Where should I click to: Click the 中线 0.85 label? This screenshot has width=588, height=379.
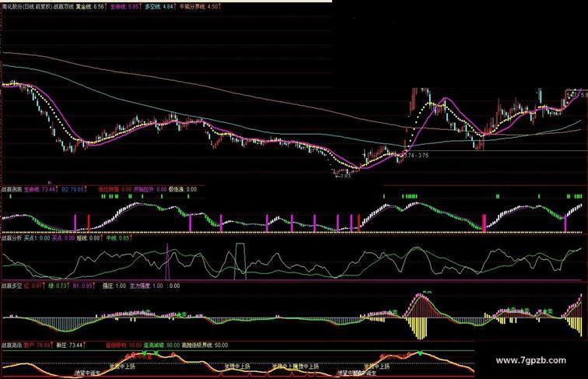click(x=118, y=238)
